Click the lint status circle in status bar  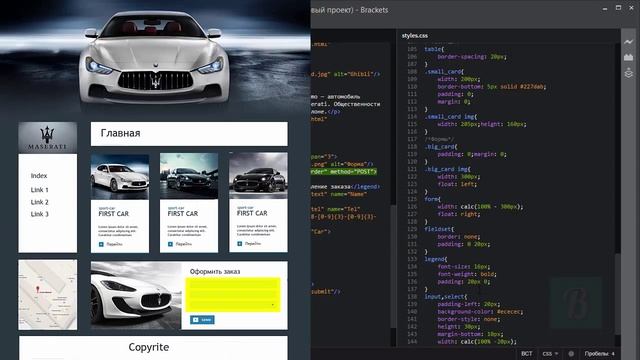click(x=571, y=353)
